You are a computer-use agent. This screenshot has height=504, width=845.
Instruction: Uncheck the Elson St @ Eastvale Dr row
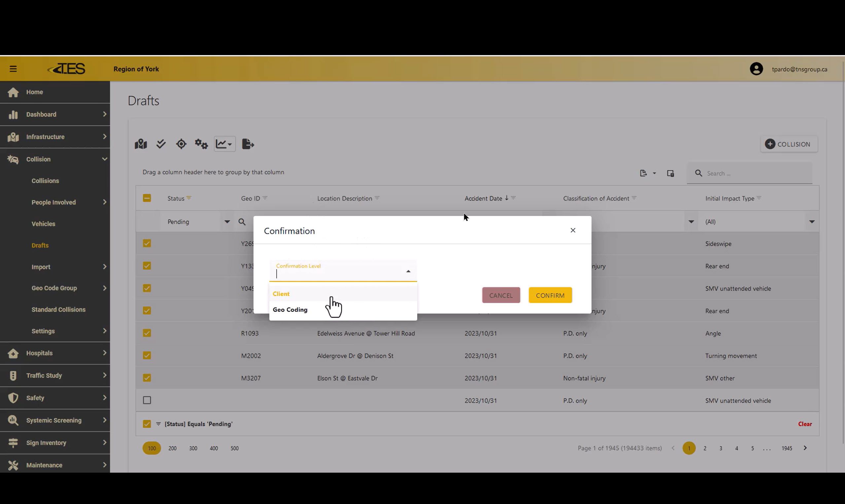[147, 378]
